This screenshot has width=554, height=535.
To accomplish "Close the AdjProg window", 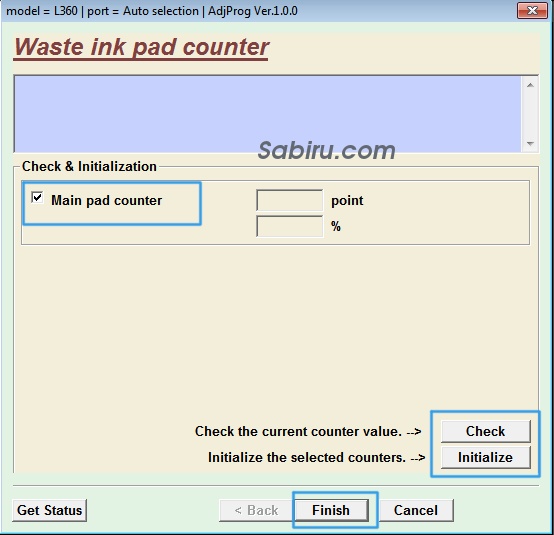I will pos(532,11).
